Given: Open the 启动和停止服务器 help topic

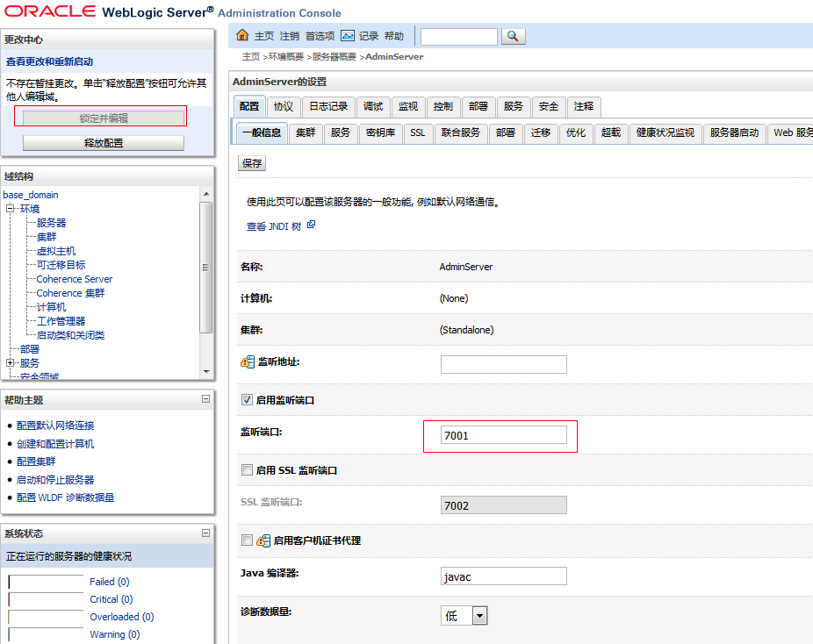Looking at the screenshot, I should (55, 480).
